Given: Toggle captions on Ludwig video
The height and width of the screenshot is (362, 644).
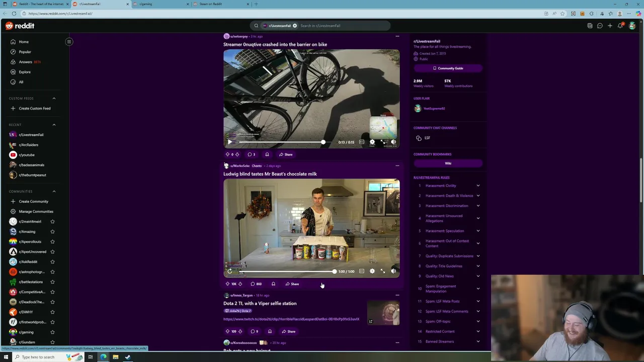Looking at the screenshot, I should tap(362, 271).
